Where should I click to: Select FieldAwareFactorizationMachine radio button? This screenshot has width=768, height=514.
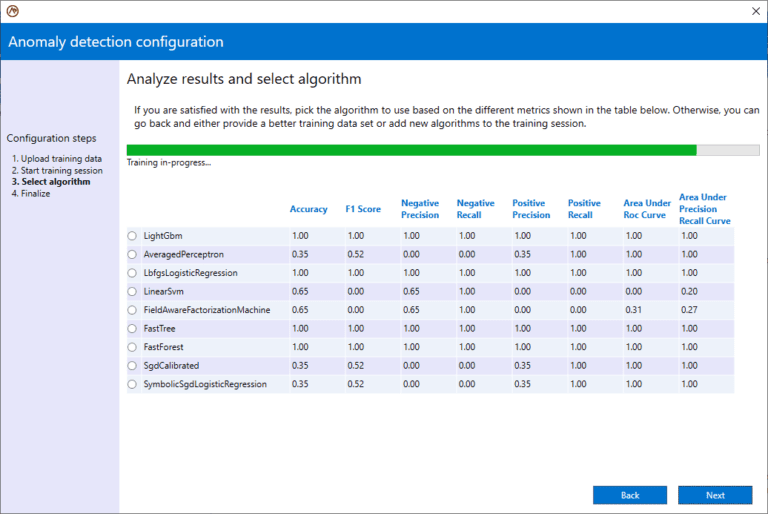point(132,310)
